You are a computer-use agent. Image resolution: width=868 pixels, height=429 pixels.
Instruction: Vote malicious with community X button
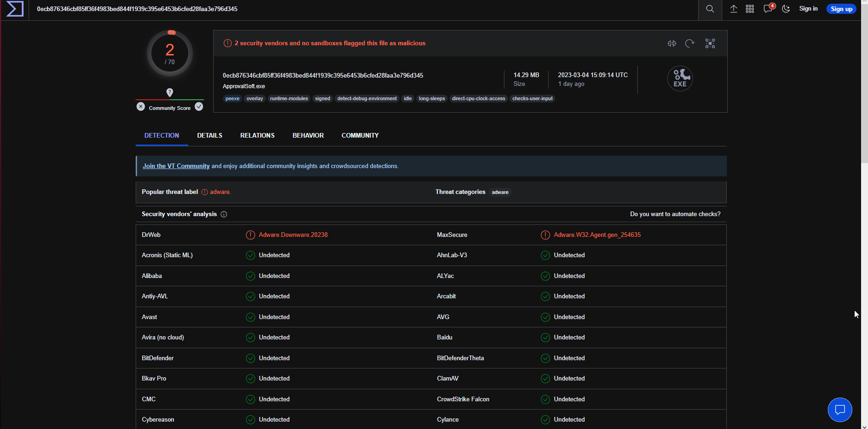click(141, 107)
